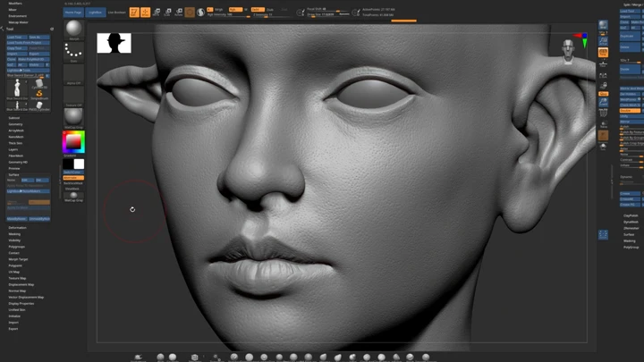The height and width of the screenshot is (362, 644).
Task: Click the Save As button
Action: pyautogui.click(x=39, y=37)
